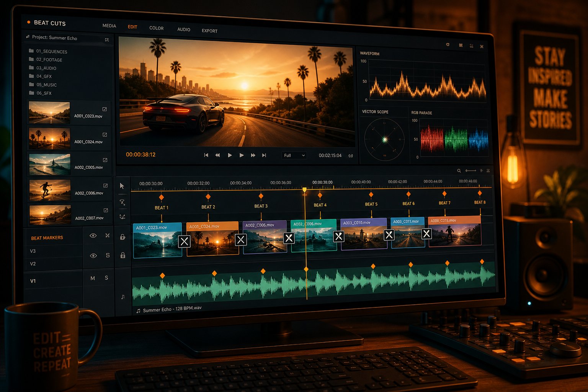The width and height of the screenshot is (588, 392).
Task: Toggle the checkbox for A002_C005.mov in bin
Action: [105, 160]
